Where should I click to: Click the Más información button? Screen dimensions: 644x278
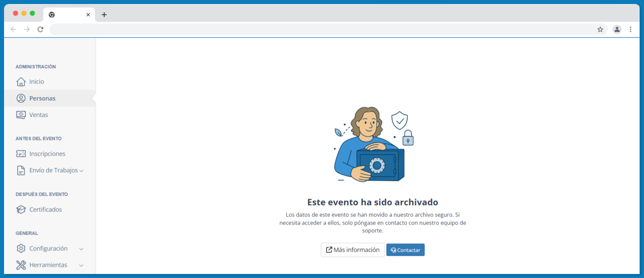pos(353,250)
